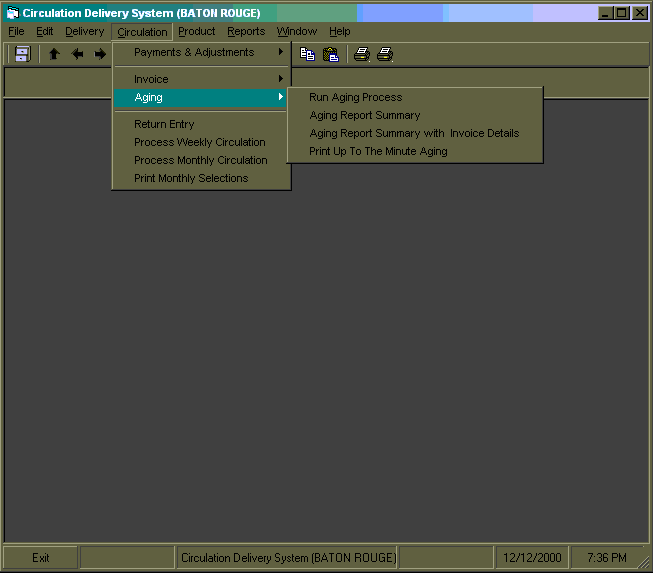Image resolution: width=653 pixels, height=573 pixels.
Task: Click the application icon in title bar
Action: tap(13, 13)
